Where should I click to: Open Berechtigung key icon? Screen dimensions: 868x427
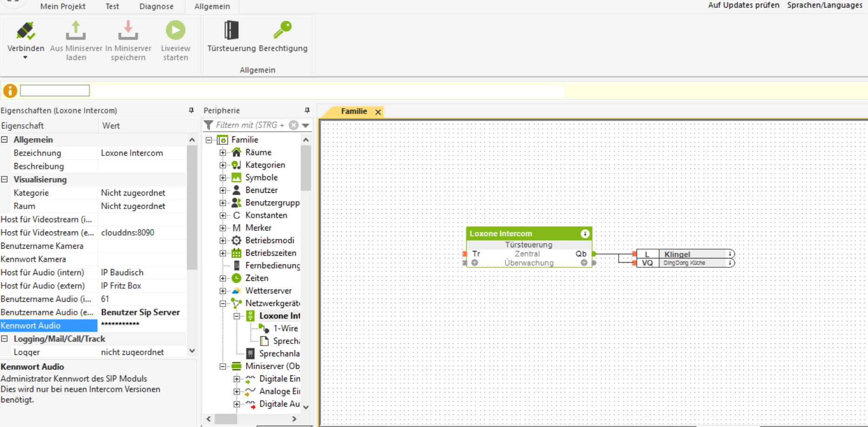tap(283, 30)
